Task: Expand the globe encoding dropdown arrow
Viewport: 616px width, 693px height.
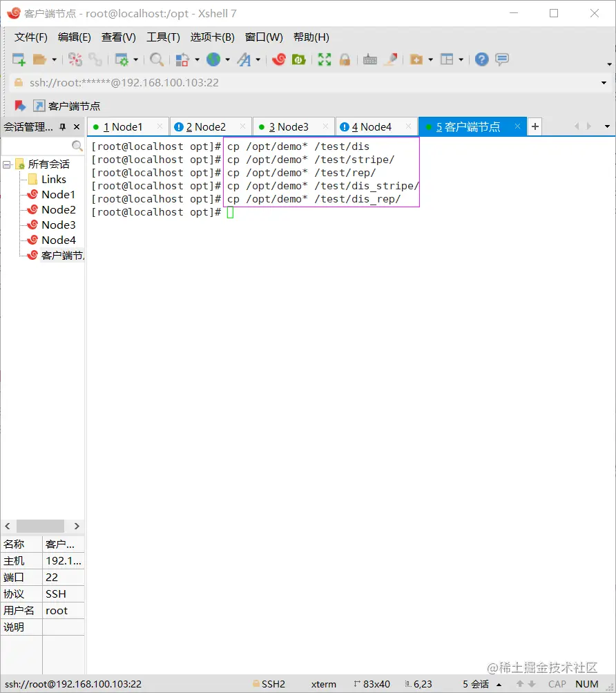Action: tap(228, 59)
